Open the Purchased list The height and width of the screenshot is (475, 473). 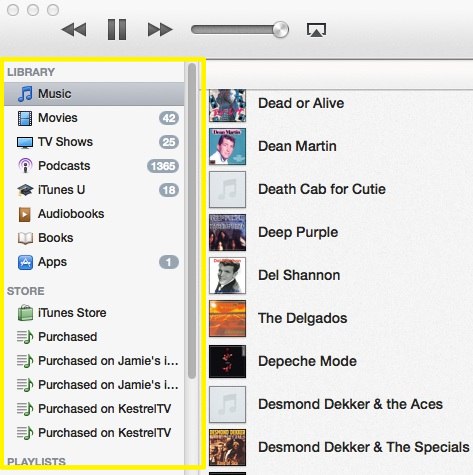[x=94, y=337]
